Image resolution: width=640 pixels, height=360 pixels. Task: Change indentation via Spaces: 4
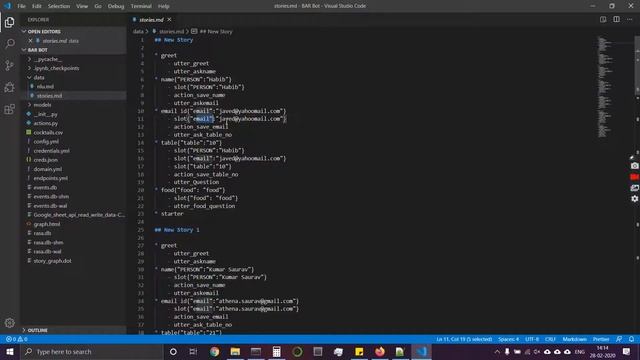508,339
